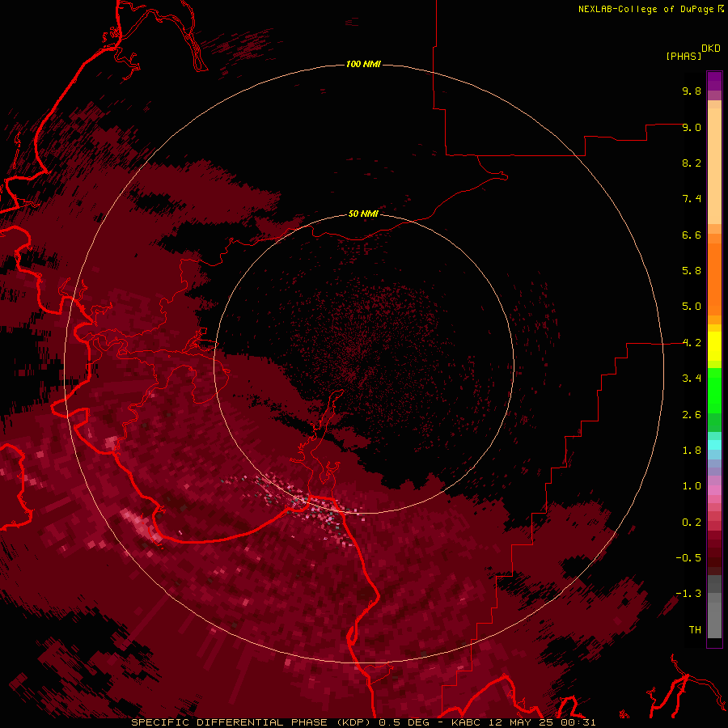The height and width of the screenshot is (728, 728).
Task: Click the pink band of color bar
Action: tap(714, 490)
